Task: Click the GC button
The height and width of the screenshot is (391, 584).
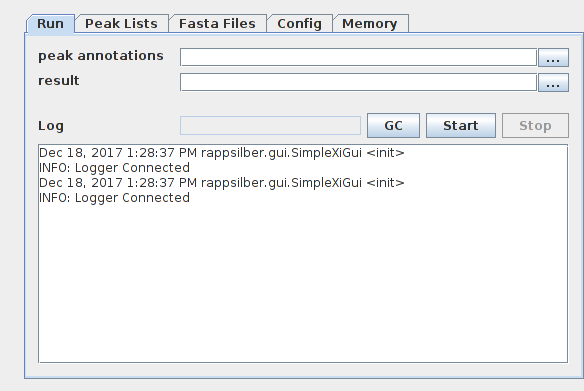Action: 393,126
